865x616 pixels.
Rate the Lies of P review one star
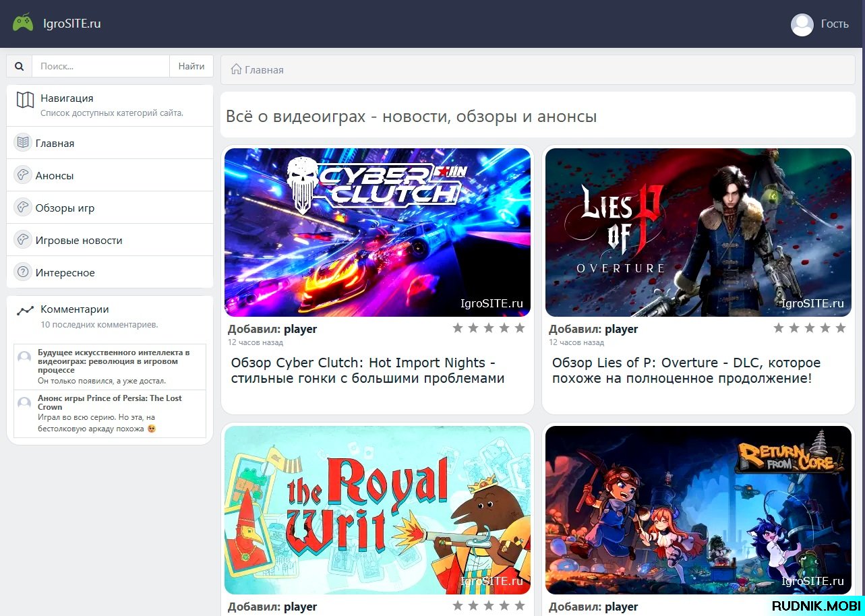tap(779, 328)
